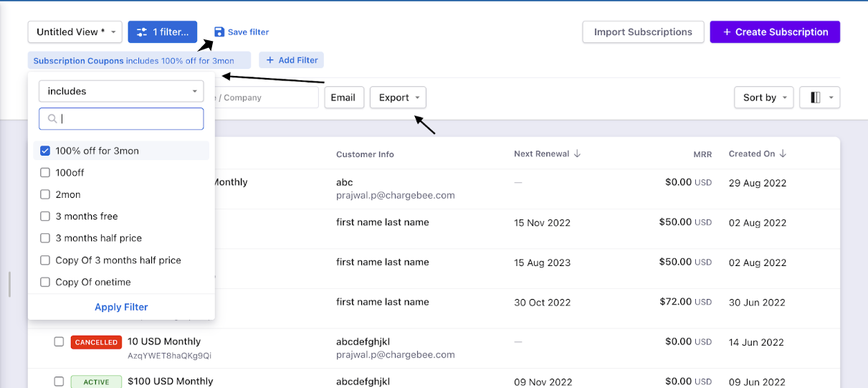The width and height of the screenshot is (868, 388).
Task: Click the filter sliders icon
Action: coord(142,32)
